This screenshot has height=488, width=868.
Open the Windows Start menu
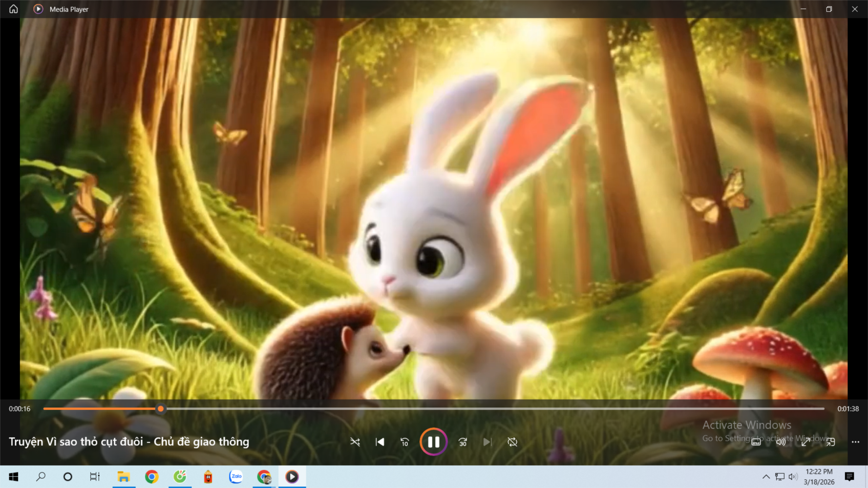14,476
